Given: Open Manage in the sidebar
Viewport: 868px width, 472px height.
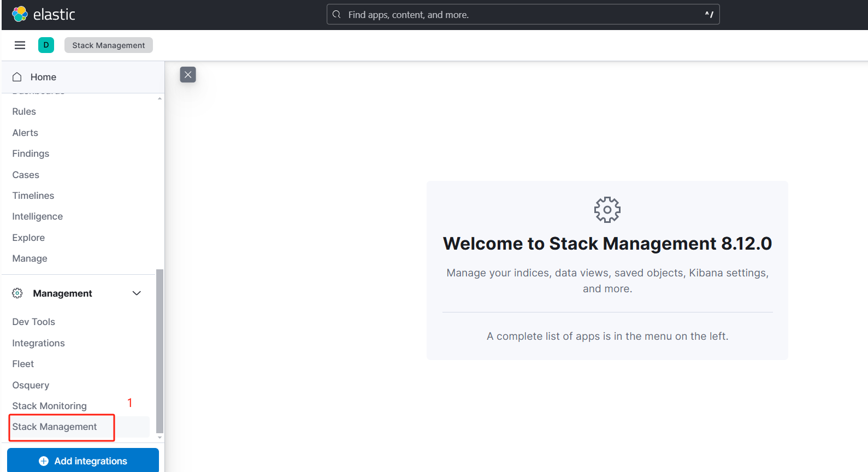Looking at the screenshot, I should 30,258.
